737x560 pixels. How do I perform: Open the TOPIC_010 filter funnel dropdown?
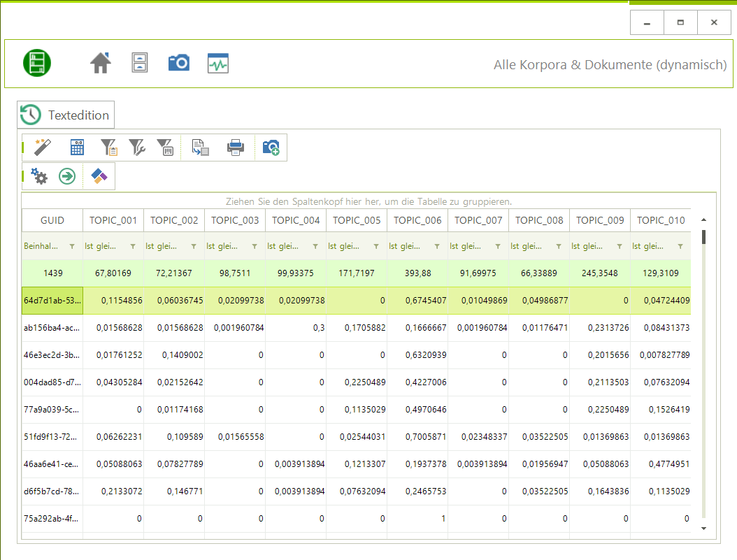680,246
